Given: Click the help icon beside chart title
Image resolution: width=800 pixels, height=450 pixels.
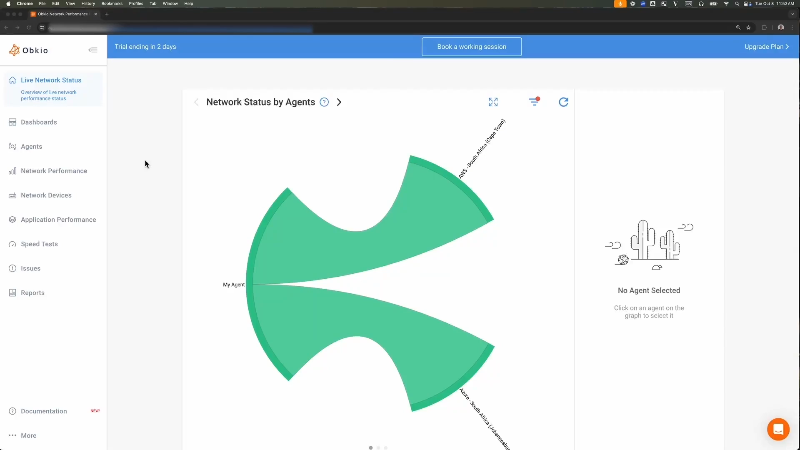Looking at the screenshot, I should click(324, 102).
